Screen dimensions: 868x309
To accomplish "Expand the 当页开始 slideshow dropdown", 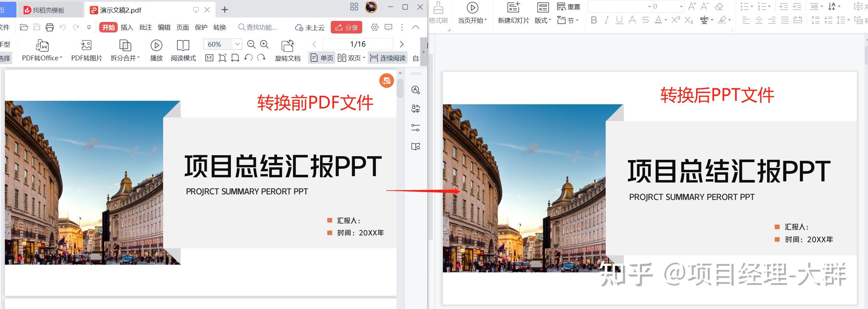I will 486,20.
